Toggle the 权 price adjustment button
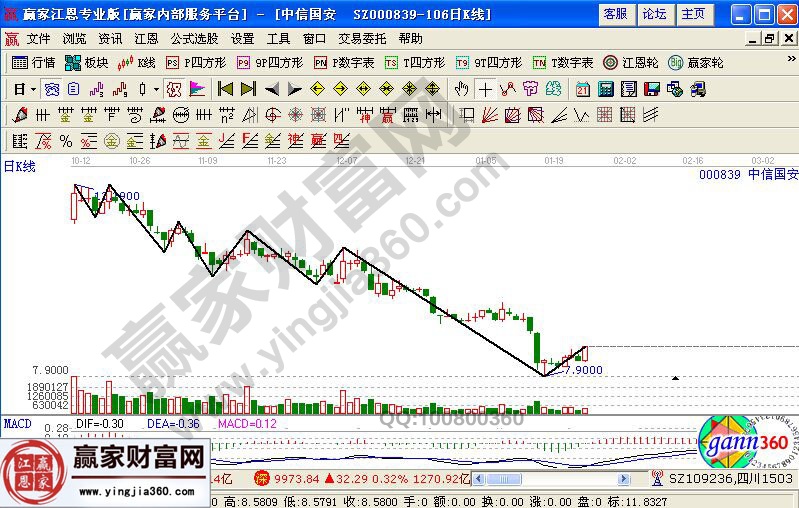 (175, 89)
